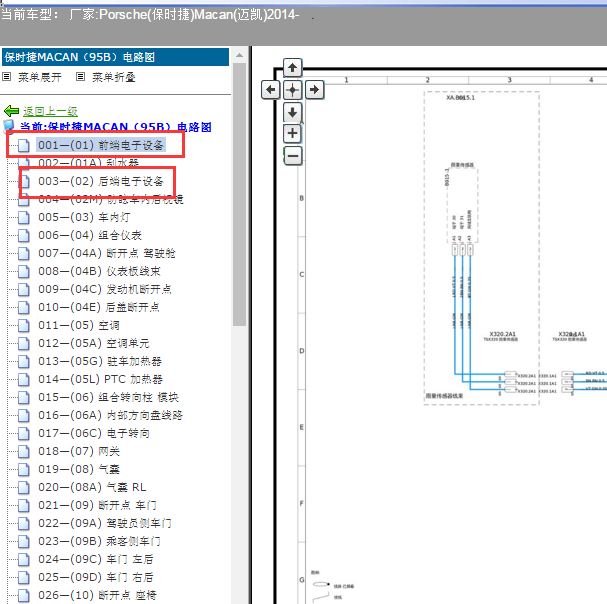Click the sidebar scrollbar up arrow
Screen dimensions: 607x604
tap(240, 55)
